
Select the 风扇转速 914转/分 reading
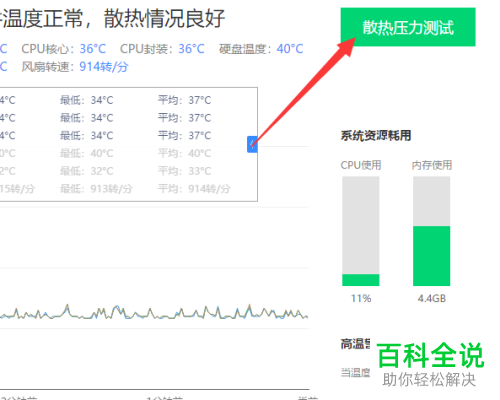(75, 67)
